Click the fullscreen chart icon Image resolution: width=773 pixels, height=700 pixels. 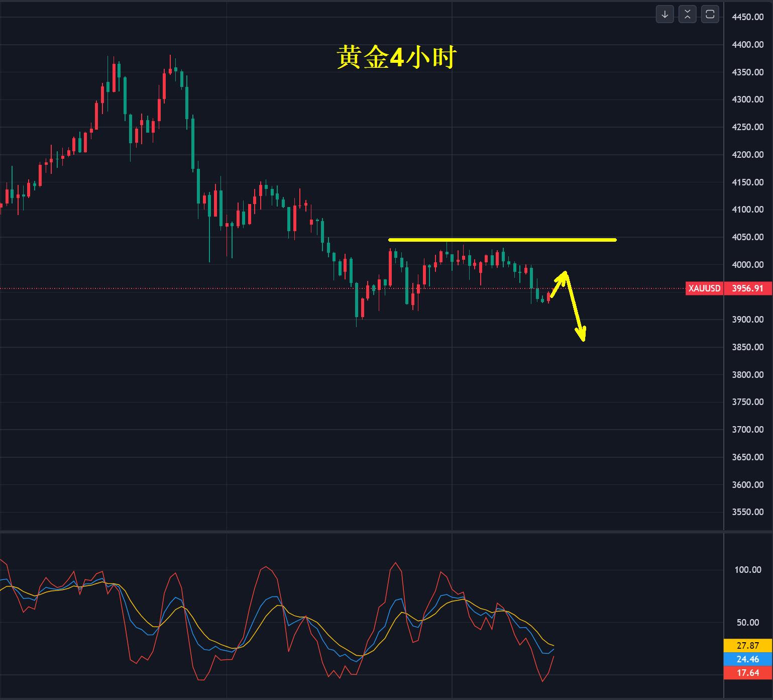709,15
